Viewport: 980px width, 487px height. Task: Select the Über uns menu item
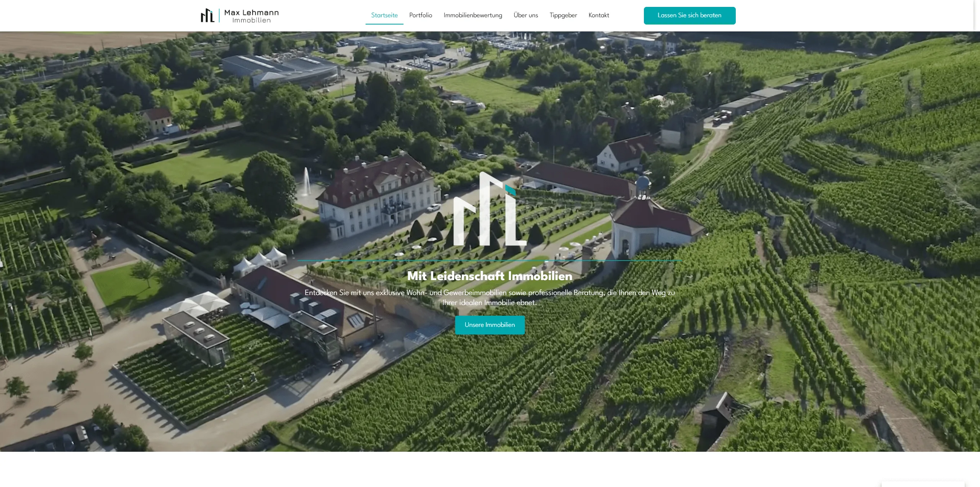(526, 15)
